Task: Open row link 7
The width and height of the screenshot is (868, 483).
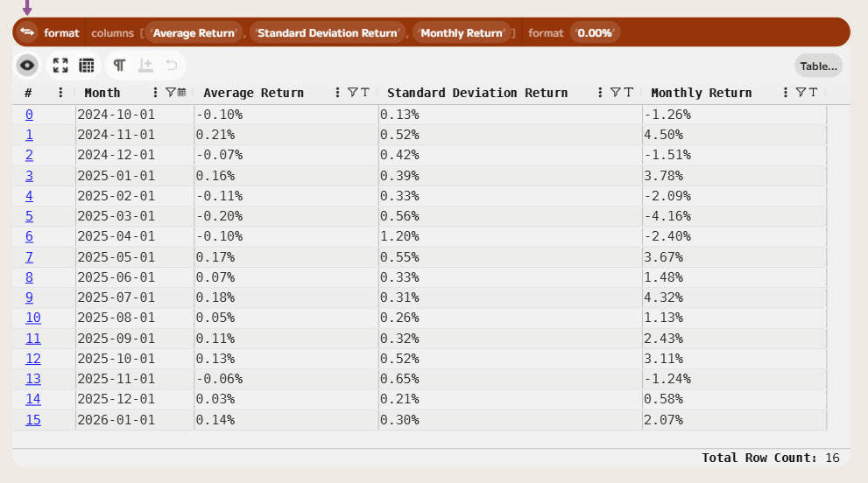Action: tap(29, 257)
